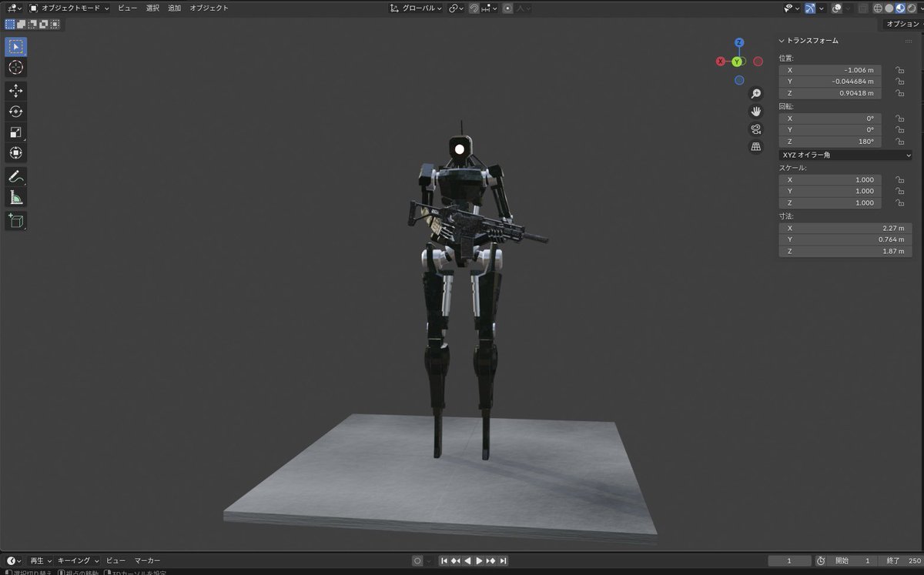Click the green Y axis on gizmo
This screenshot has width=924, height=575.
737,62
